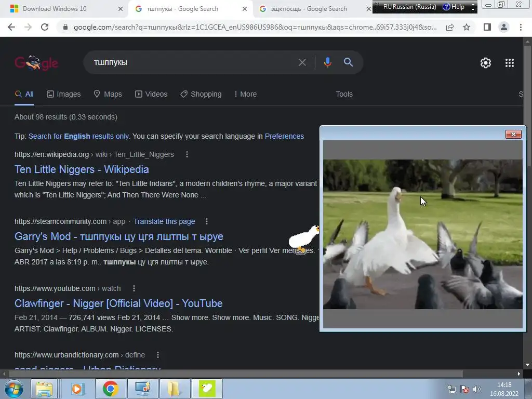Viewport: 532px width, 399px height.
Task: Open options for the steamcommunity result
Action: click(207, 221)
